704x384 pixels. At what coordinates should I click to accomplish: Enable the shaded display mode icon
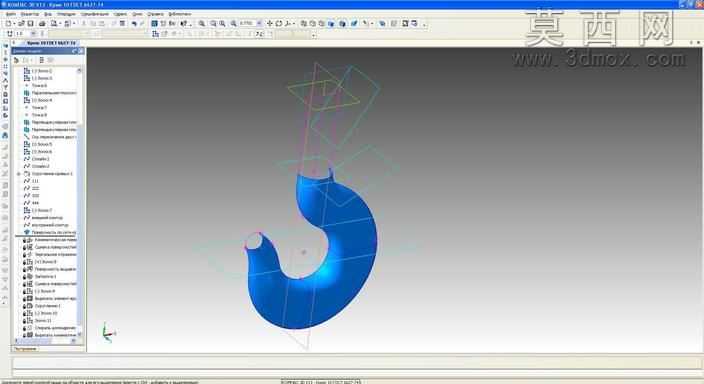pyautogui.click(x=331, y=23)
